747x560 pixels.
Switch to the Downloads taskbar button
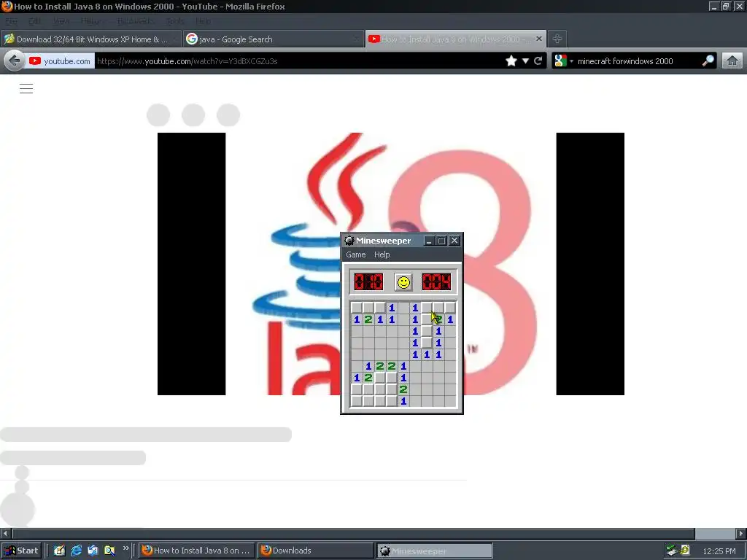click(316, 551)
